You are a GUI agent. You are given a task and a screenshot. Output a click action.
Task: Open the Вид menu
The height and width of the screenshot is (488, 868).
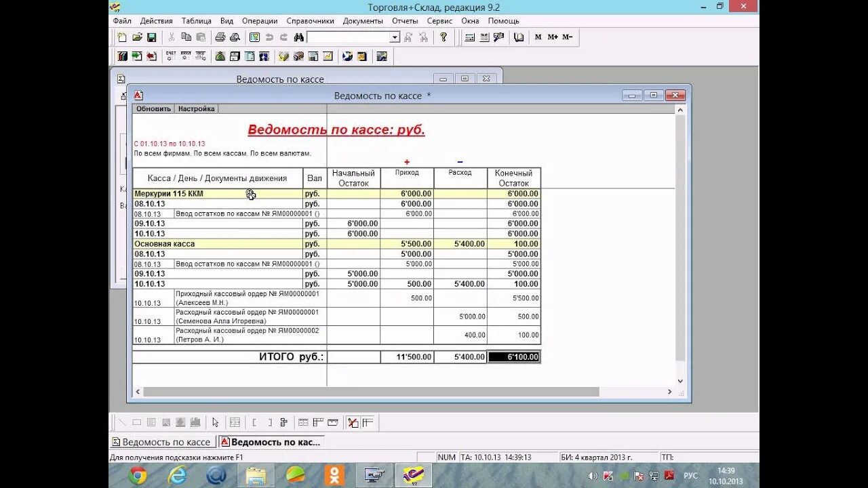click(x=226, y=21)
